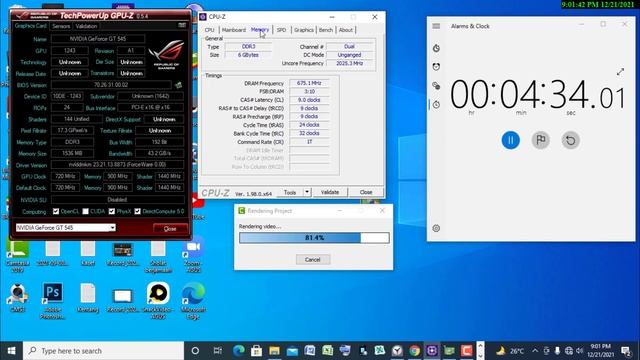Expand the stopwatch to full view
The height and width of the screenshot is (360, 640).
click(620, 72)
